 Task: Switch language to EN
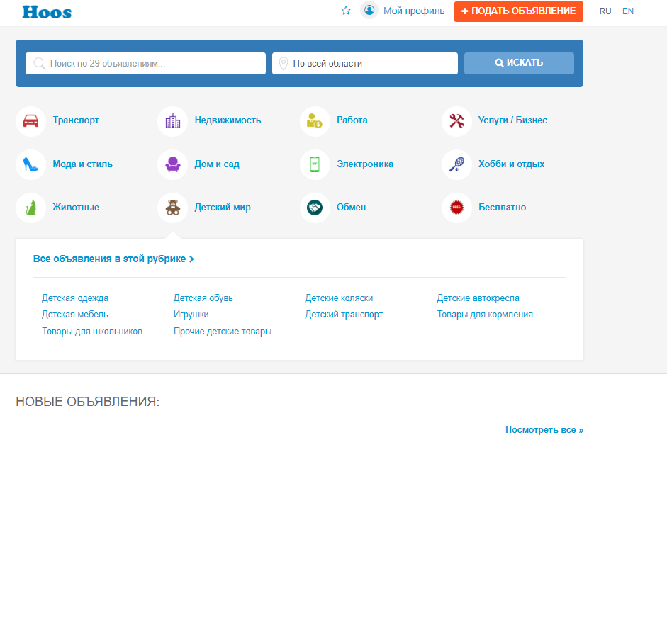[x=628, y=11]
